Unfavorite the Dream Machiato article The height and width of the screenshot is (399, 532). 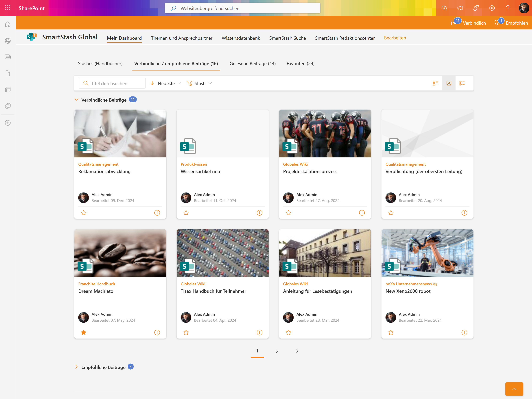tap(84, 332)
